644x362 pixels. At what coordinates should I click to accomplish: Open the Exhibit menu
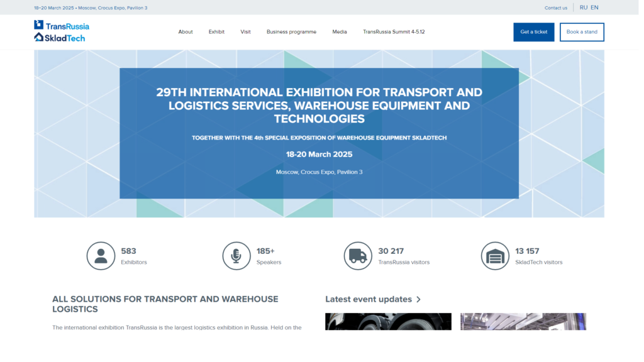coord(216,32)
